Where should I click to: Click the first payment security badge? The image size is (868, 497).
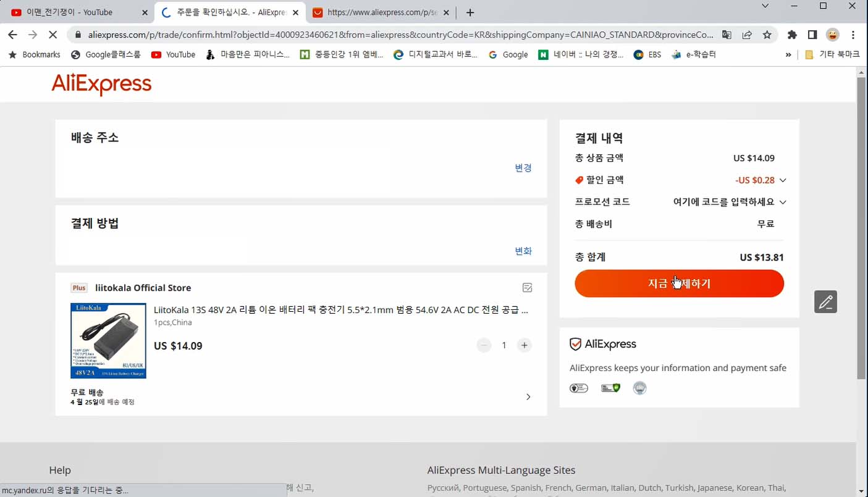coord(579,388)
